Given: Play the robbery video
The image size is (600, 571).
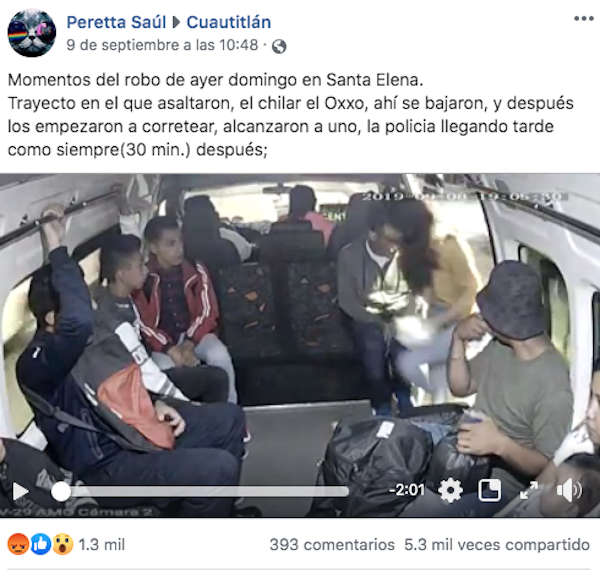Looking at the screenshot, I should point(20,491).
